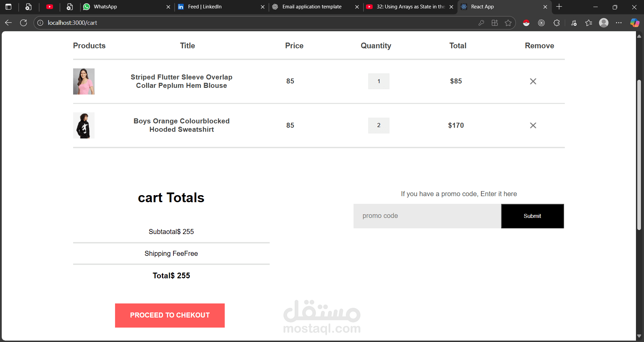The width and height of the screenshot is (644, 342).
Task: Open the pinned YouTube tab
Action: [50, 7]
